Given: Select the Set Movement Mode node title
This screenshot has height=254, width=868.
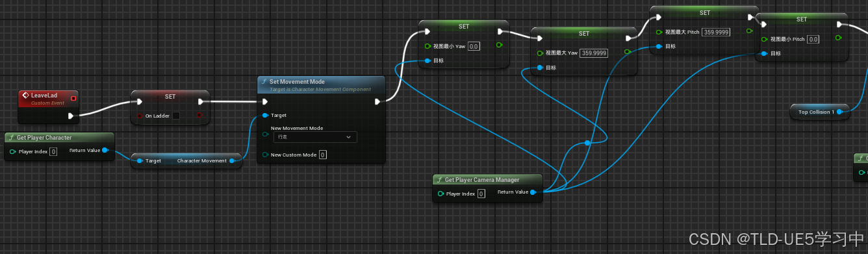Looking at the screenshot, I should (297, 82).
